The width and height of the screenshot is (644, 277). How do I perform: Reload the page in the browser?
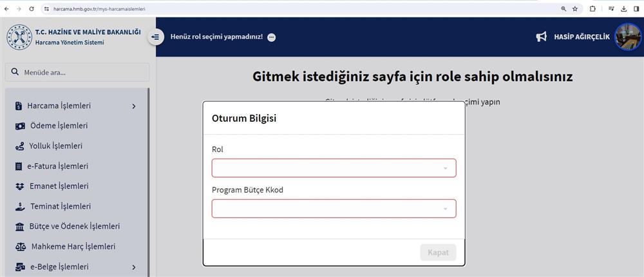(x=32, y=8)
